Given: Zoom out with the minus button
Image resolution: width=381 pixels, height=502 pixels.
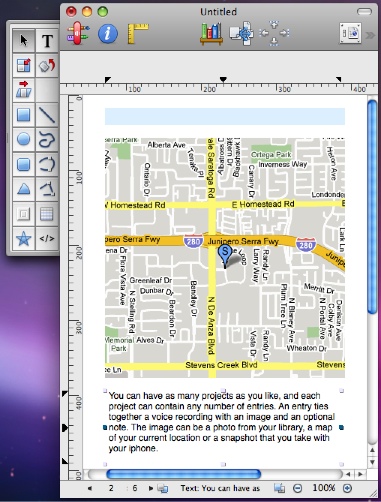Looking at the screenshot, I should tap(297, 489).
